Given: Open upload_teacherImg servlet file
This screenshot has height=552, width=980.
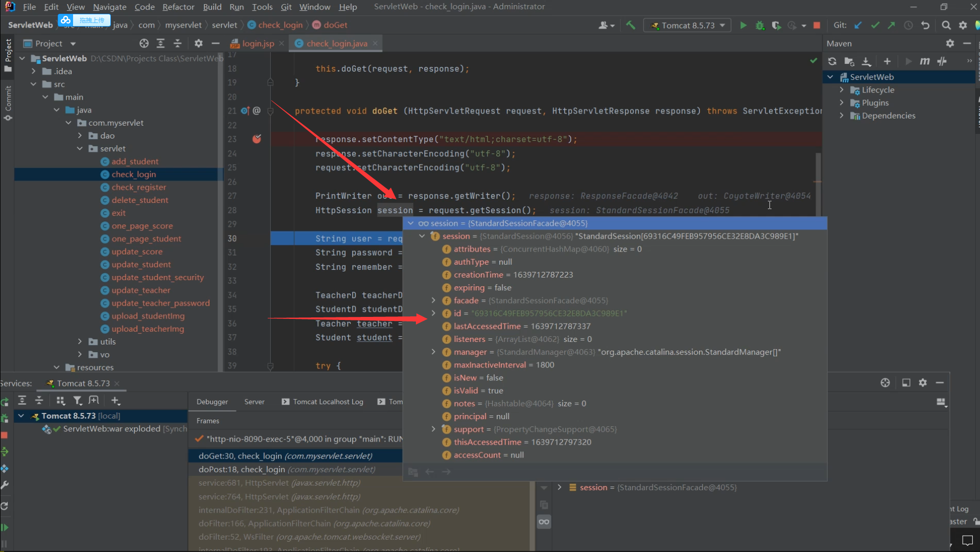Looking at the screenshot, I should click(148, 329).
